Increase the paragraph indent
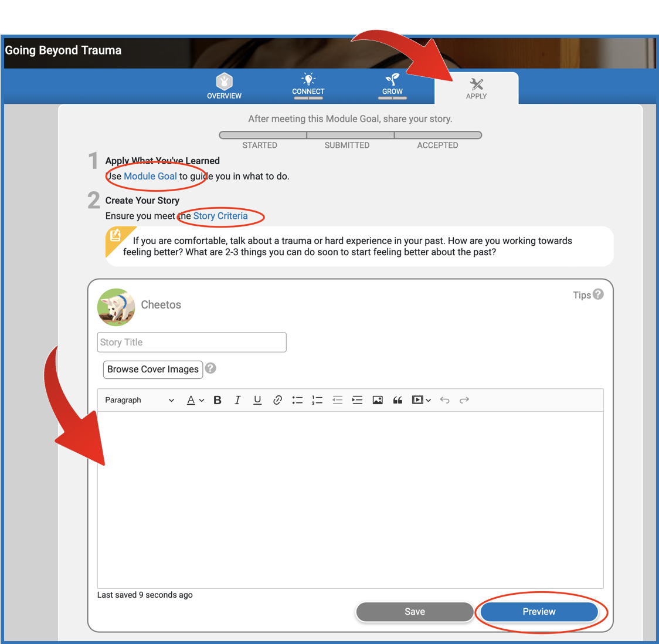The height and width of the screenshot is (644, 659). click(357, 400)
